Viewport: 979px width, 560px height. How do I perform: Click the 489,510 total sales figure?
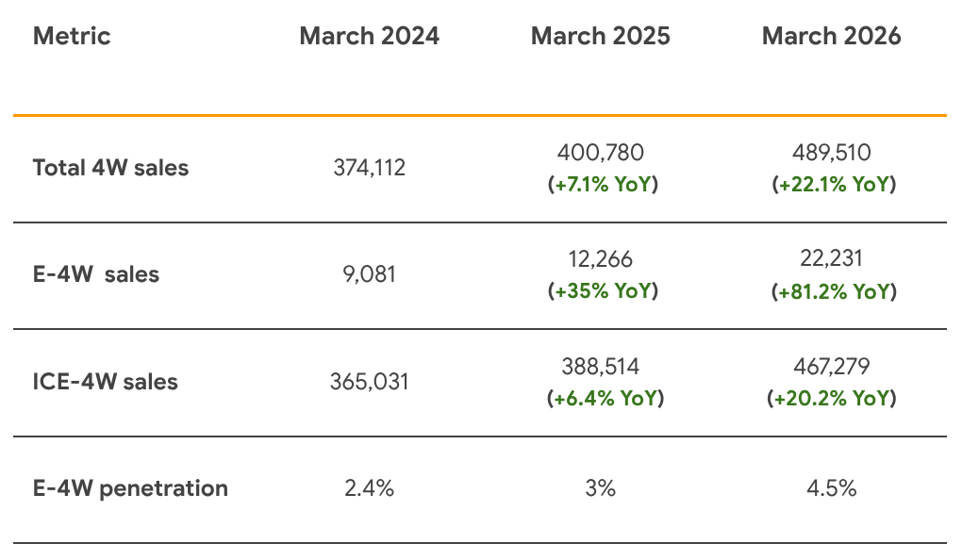click(x=832, y=153)
